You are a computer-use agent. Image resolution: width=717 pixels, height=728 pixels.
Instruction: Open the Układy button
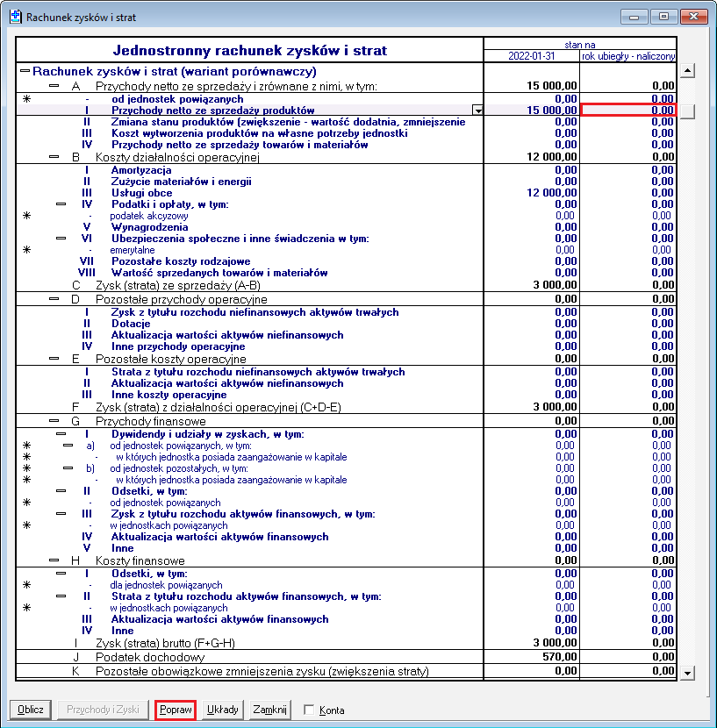point(223,710)
